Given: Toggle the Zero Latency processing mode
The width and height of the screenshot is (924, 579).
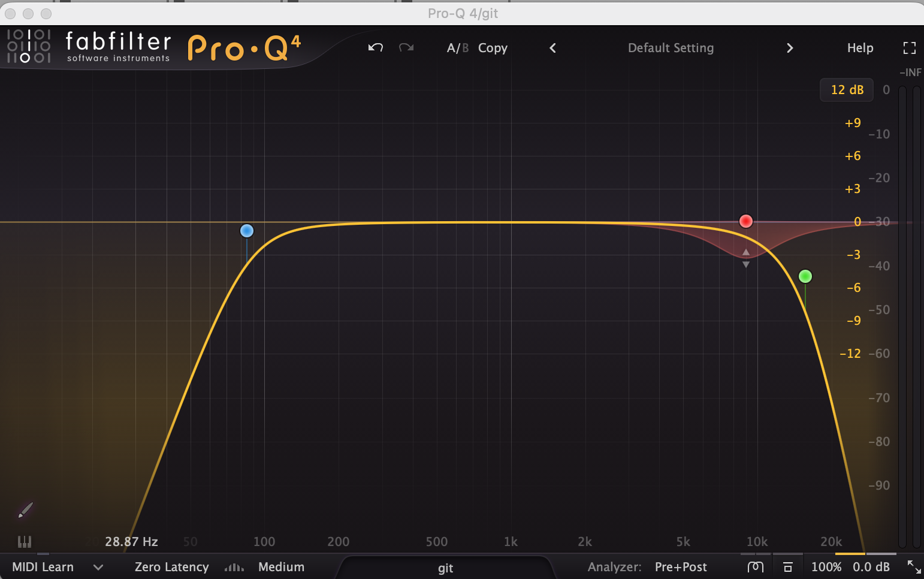Looking at the screenshot, I should (x=171, y=567).
